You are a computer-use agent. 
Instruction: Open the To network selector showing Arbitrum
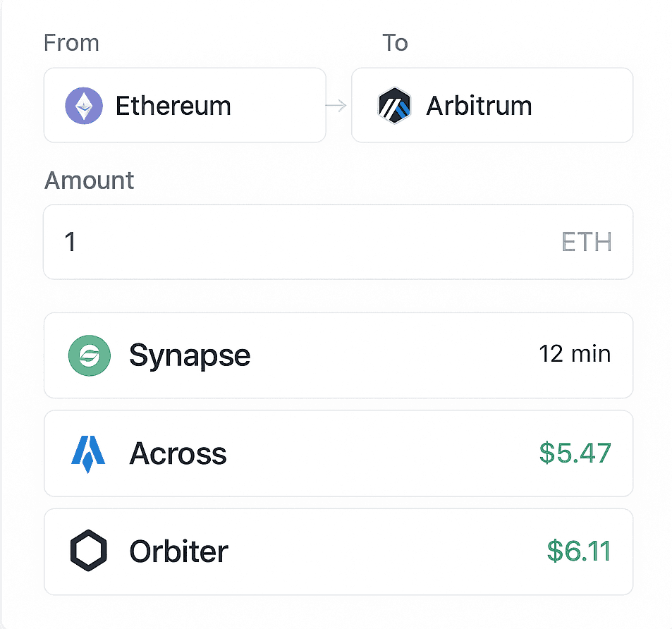[491, 106]
